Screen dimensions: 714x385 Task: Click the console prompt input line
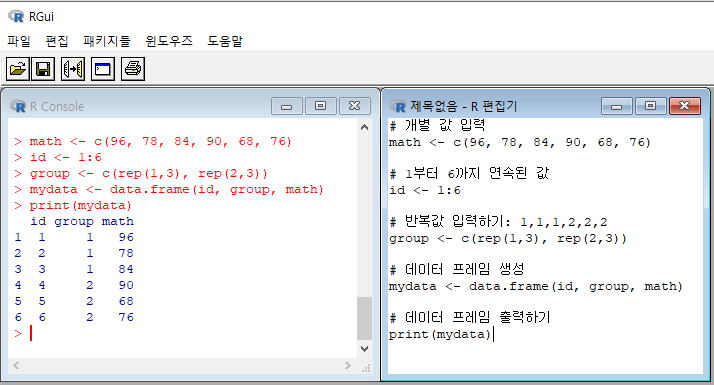click(x=182, y=334)
